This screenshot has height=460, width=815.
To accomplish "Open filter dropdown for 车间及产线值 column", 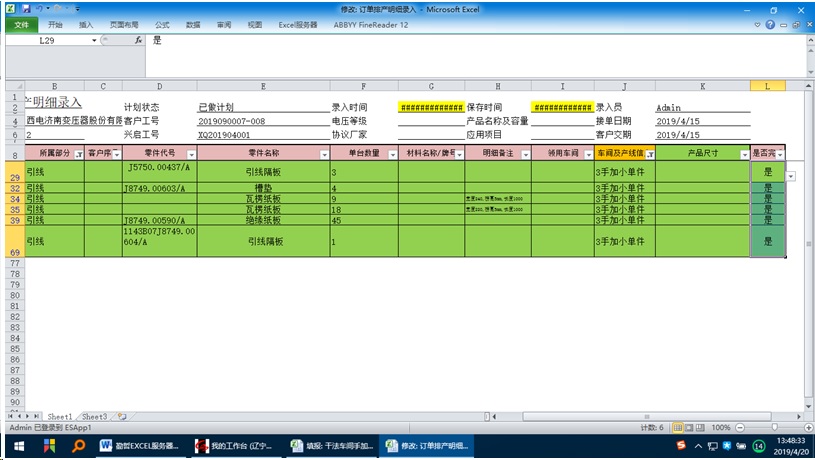I will (x=648, y=155).
